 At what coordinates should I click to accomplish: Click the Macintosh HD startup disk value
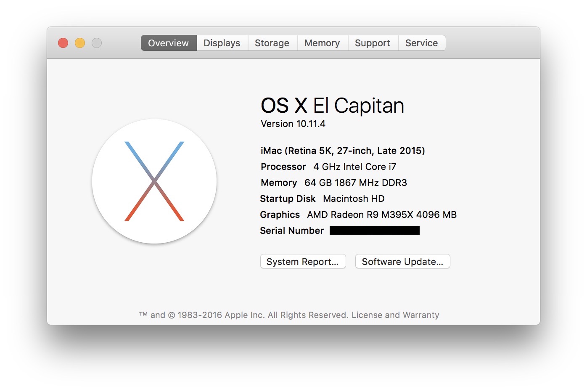(x=354, y=199)
